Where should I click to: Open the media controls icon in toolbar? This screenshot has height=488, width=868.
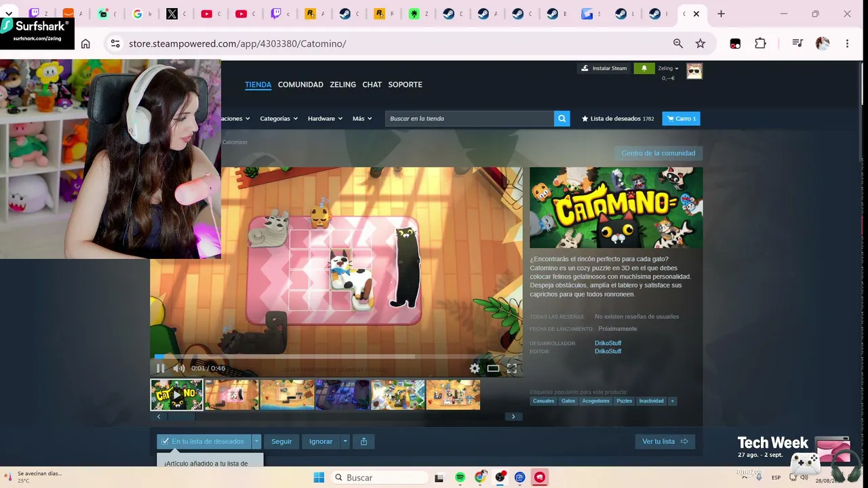[797, 43]
